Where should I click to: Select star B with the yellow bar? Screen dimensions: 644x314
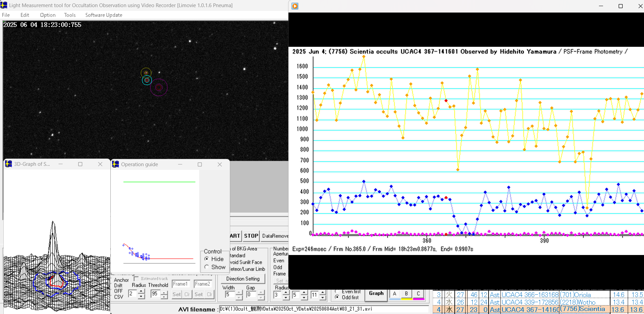pyautogui.click(x=406, y=294)
